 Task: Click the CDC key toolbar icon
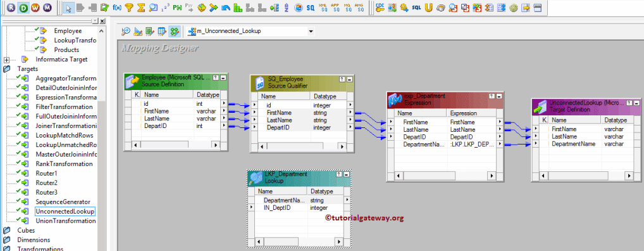tap(380, 8)
